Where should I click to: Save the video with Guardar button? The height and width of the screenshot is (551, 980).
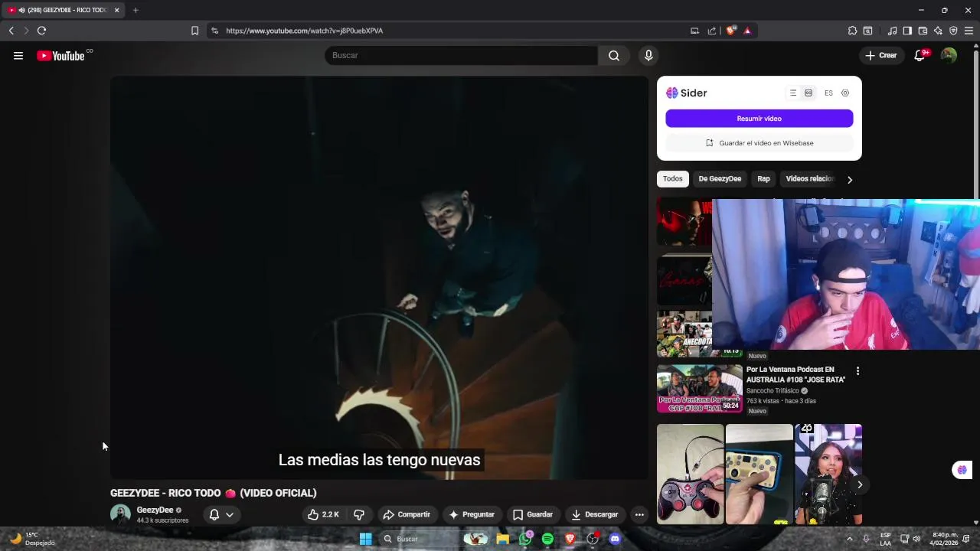533,514
